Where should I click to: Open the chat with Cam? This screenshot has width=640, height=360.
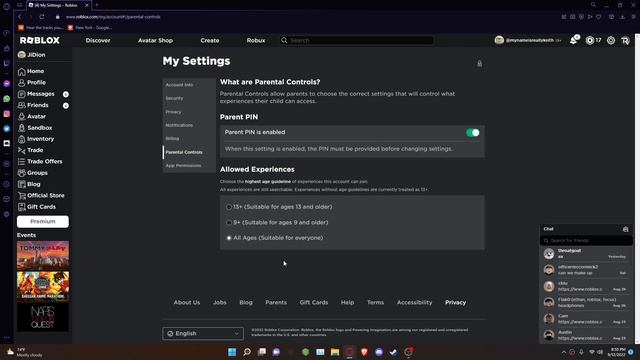point(586,319)
